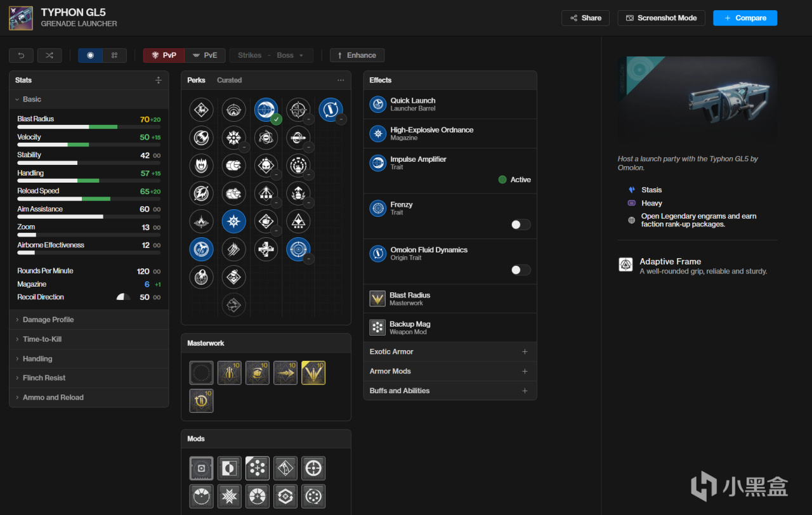
Task: Select the four-dot grid view toggle
Action: click(114, 55)
